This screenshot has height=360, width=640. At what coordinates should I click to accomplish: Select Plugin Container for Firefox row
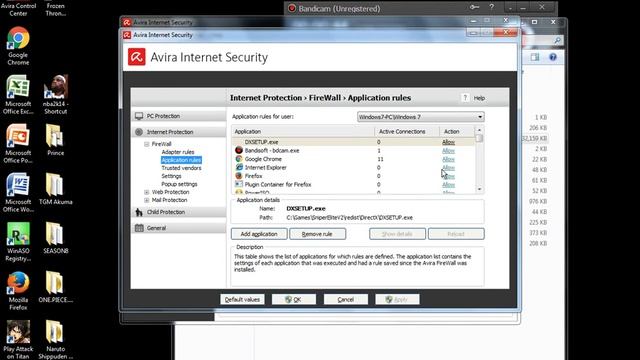(x=353, y=184)
